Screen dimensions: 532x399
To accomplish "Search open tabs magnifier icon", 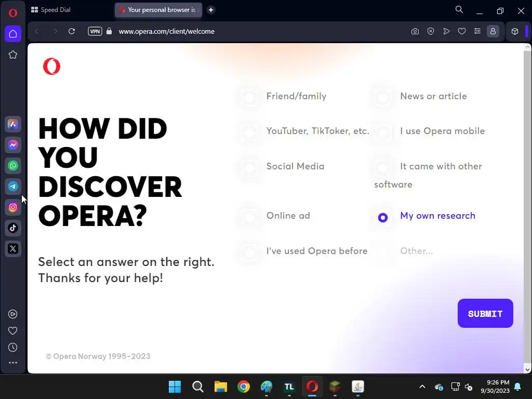I will point(459,10).
